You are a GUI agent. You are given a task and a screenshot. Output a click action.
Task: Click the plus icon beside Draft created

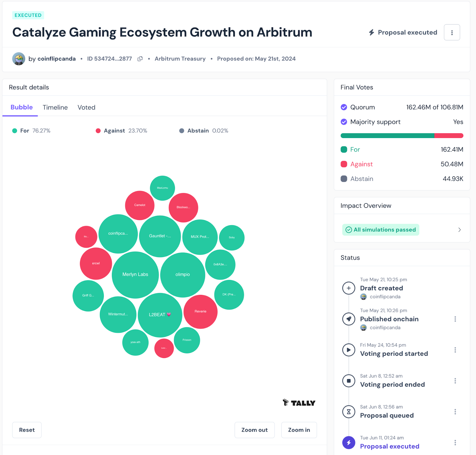pyautogui.click(x=348, y=288)
